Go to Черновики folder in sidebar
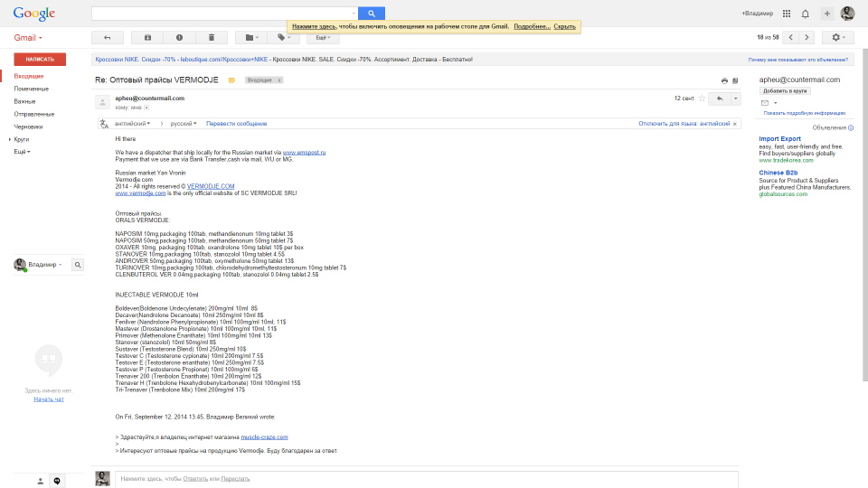The image size is (868, 488). (28, 127)
